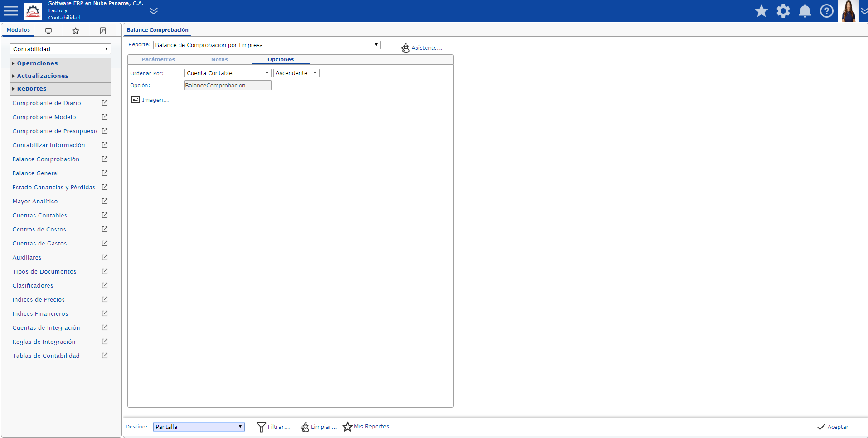Viewport: 868px width, 438px height.
Task: Click the user avatar picture
Action: [849, 11]
